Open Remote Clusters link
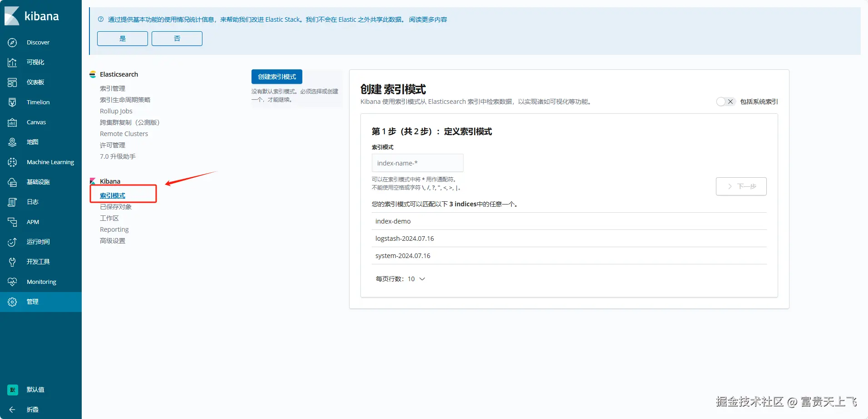This screenshot has height=419, width=868. tap(124, 134)
